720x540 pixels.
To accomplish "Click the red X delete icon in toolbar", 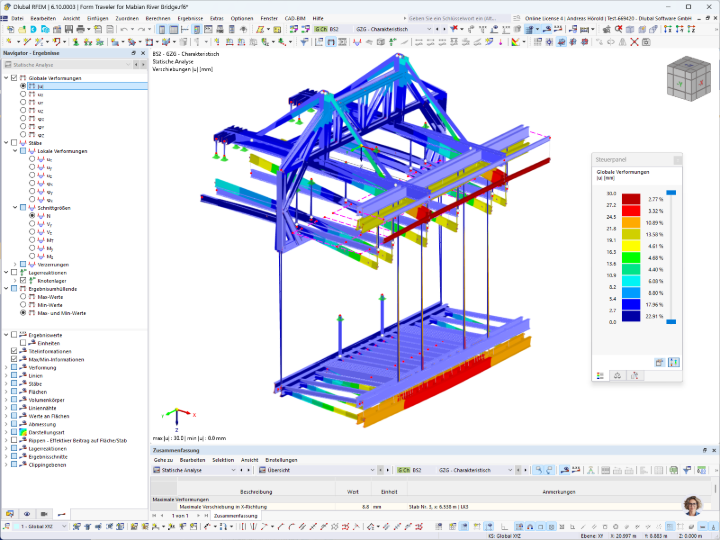I will click(x=634, y=42).
